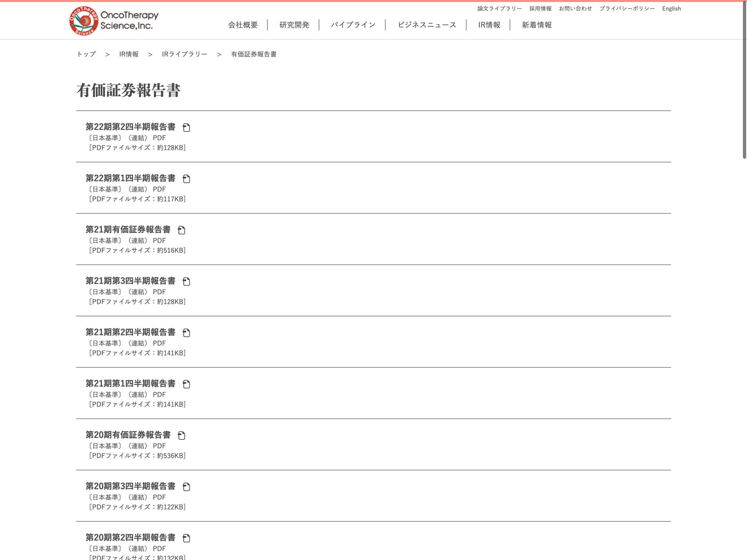747x560 pixels.
Task: Switch site language to English
Action: [671, 8]
